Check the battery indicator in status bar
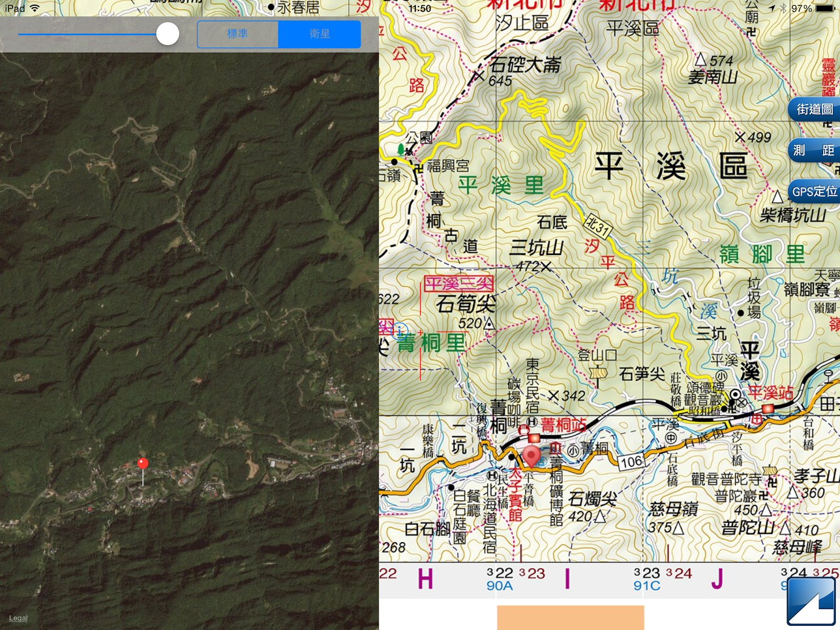Viewport: 840px width, 630px height. pos(825,8)
